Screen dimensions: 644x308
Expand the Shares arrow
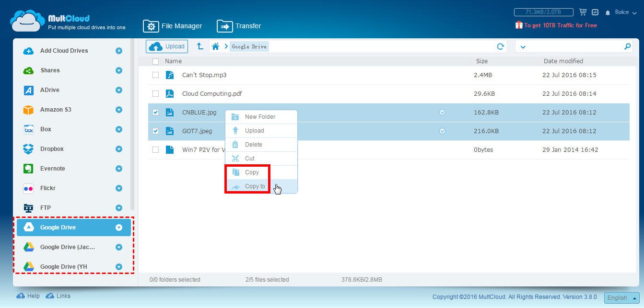(119, 70)
